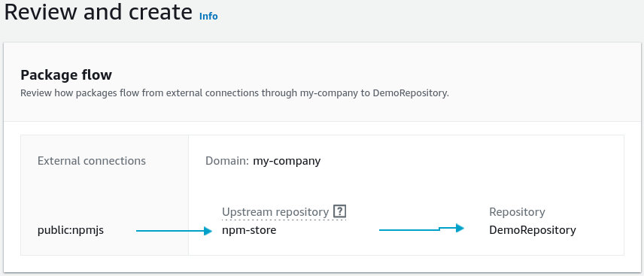Image resolution: width=644 pixels, height=276 pixels.
Task: Click the DemoRepository repository name
Action: (533, 230)
